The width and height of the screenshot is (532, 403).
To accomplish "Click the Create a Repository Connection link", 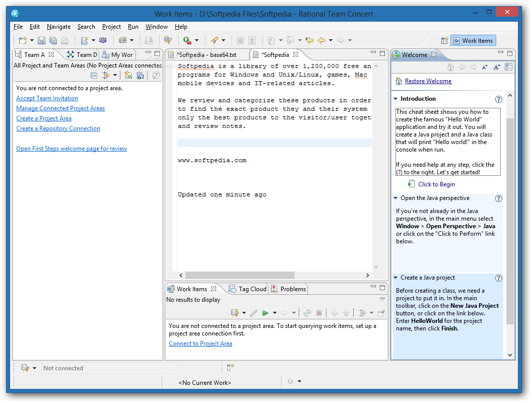I will (x=58, y=128).
